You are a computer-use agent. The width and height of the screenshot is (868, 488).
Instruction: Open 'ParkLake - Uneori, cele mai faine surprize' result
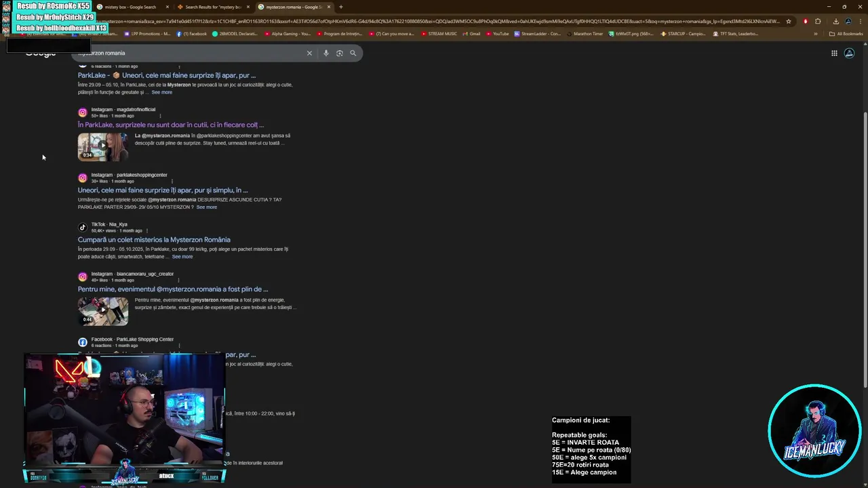click(167, 75)
